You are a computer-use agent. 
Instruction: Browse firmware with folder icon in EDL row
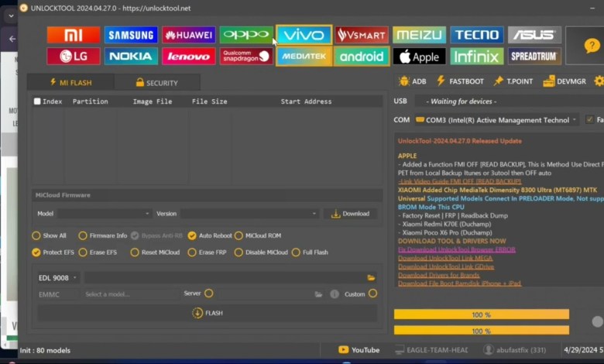(371, 278)
